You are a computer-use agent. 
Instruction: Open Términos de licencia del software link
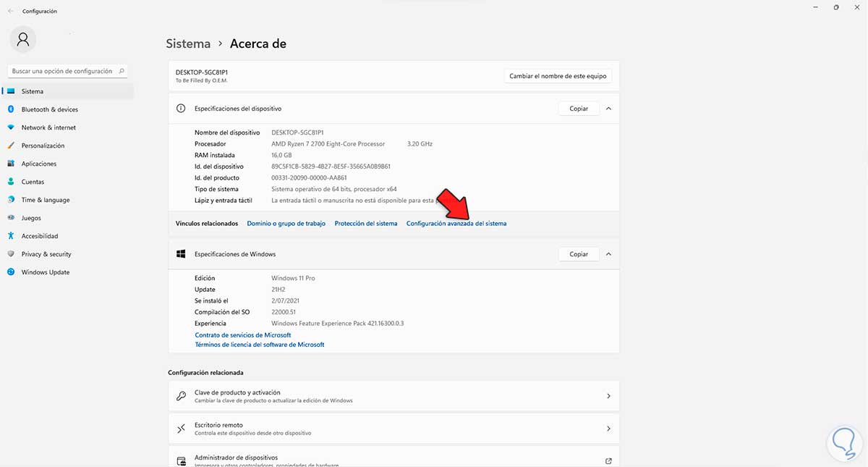[260, 345]
